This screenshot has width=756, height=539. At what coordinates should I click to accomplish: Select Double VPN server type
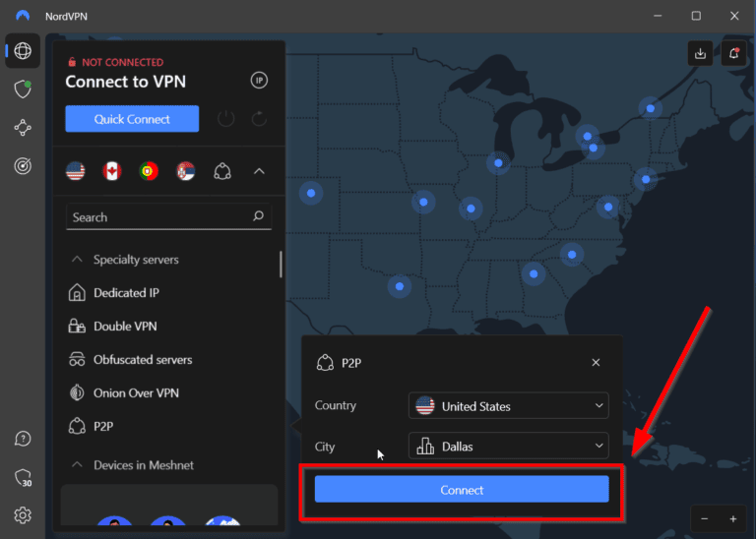click(x=125, y=327)
